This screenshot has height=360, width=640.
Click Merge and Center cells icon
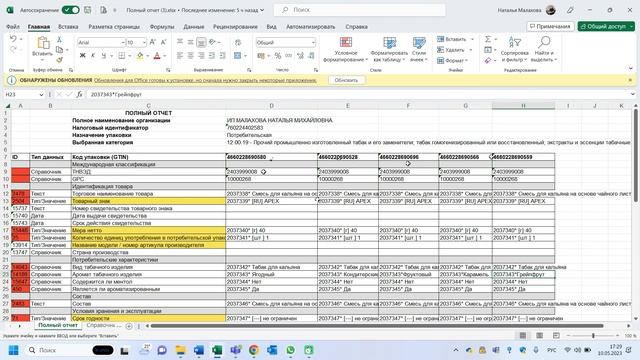coord(238,56)
